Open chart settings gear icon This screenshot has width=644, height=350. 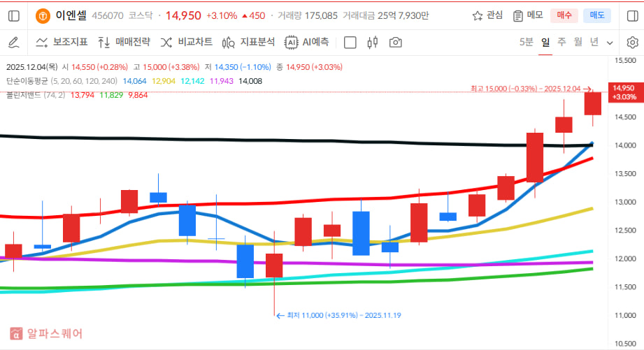point(631,43)
